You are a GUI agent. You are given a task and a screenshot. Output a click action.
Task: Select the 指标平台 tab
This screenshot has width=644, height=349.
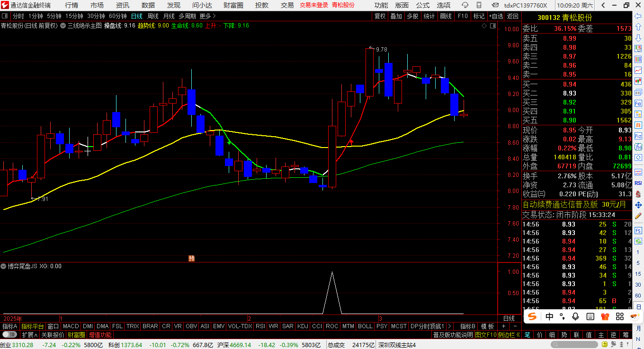pyautogui.click(x=33, y=326)
